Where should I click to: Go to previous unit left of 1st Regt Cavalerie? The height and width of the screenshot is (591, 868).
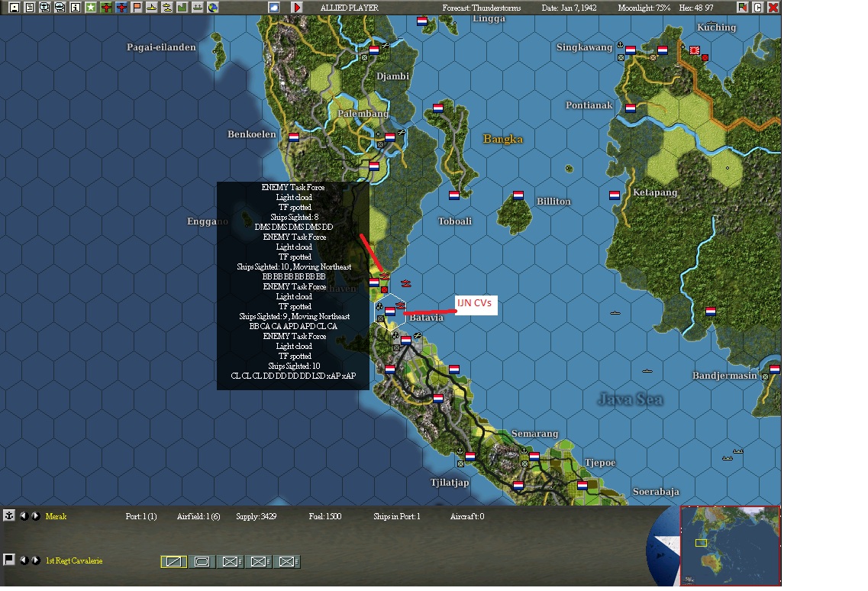click(24, 560)
